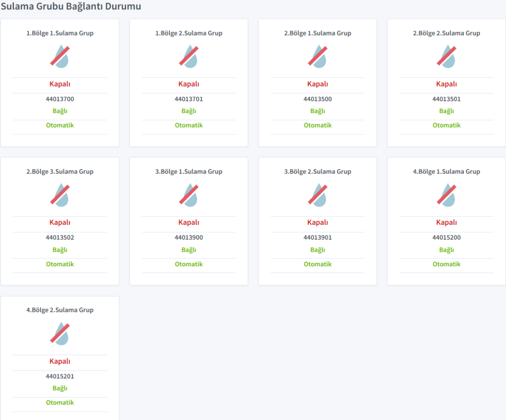Click Bağlı label in 4.Bölge 1.Sulama Grup card
Screen dimensions: 506x420
click(x=447, y=250)
